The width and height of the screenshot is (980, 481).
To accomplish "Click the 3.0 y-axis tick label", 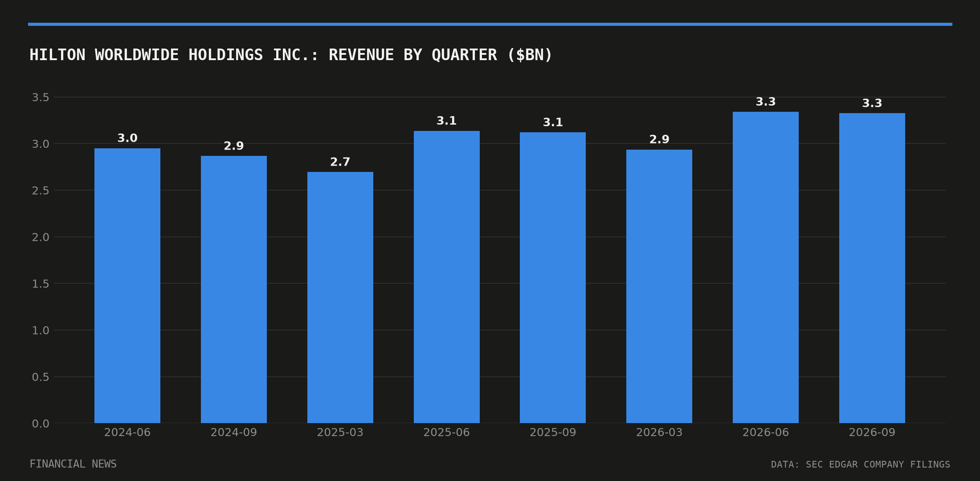I will 41,144.
